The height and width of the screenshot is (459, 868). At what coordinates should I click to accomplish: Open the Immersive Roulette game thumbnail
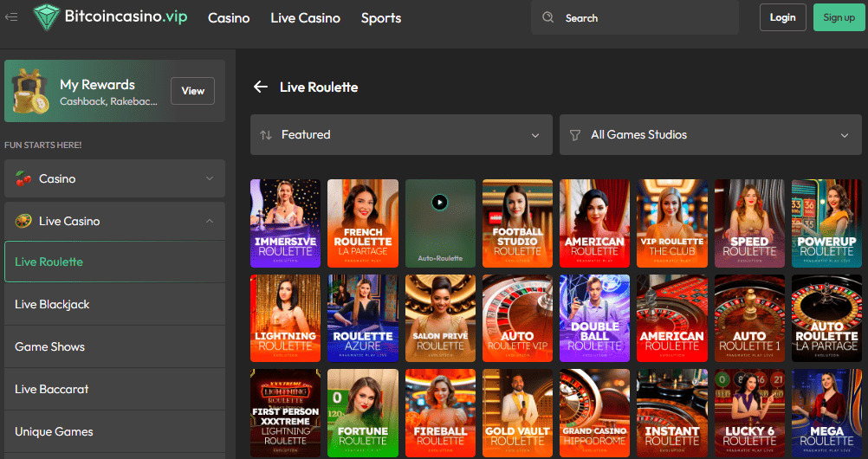point(285,223)
